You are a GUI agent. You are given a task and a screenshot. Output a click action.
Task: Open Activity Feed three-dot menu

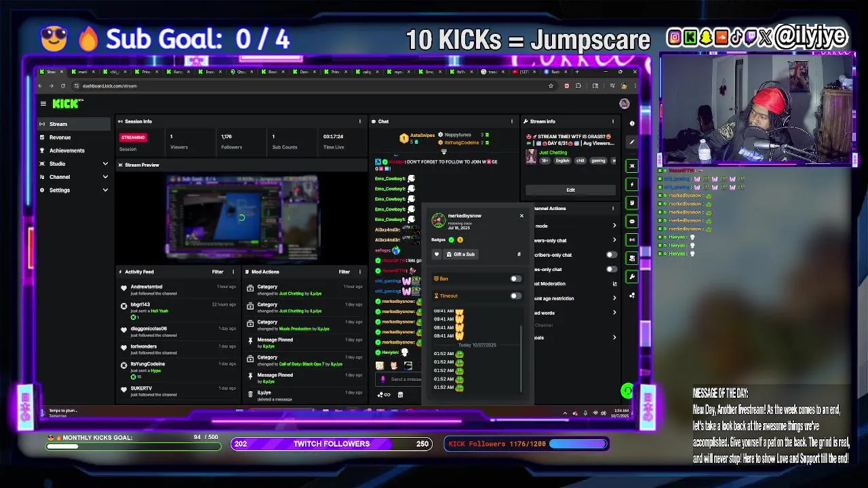233,272
